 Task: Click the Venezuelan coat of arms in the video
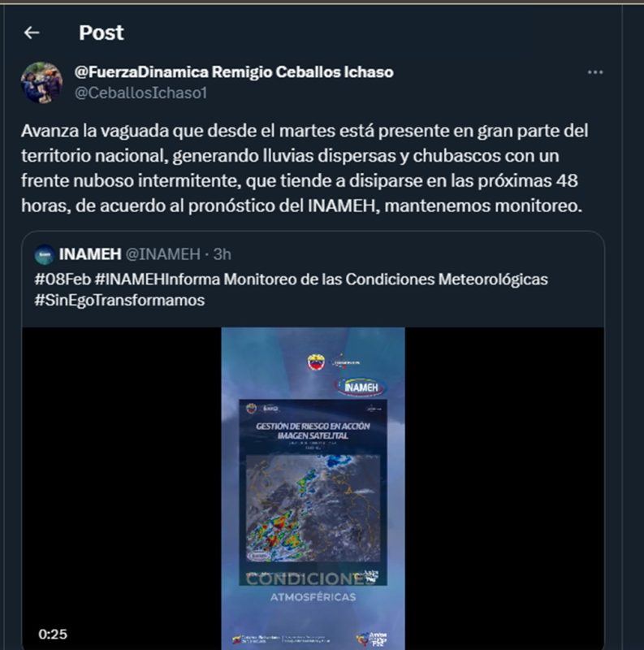tap(316, 362)
